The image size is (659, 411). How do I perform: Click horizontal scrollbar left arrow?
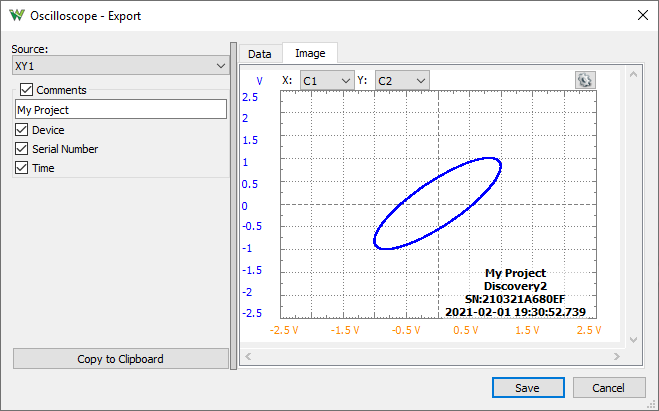(249, 356)
